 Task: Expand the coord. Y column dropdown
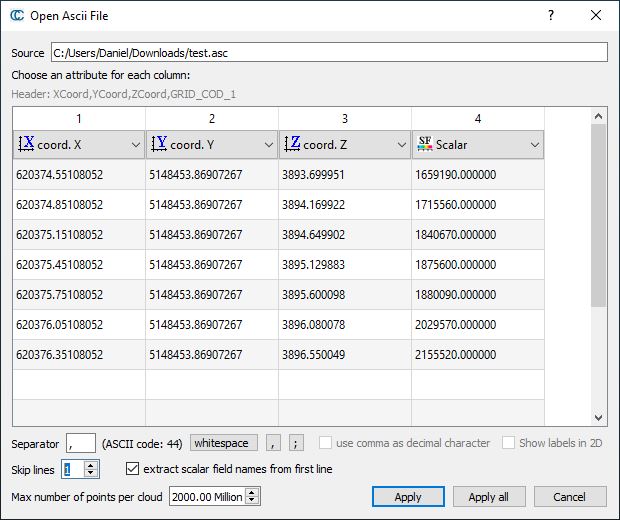click(268, 145)
